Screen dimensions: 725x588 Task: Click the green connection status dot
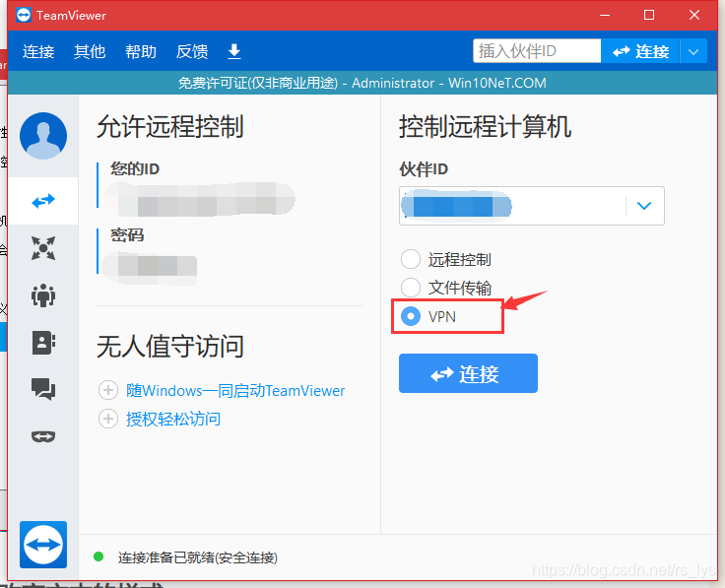pyautogui.click(x=99, y=556)
